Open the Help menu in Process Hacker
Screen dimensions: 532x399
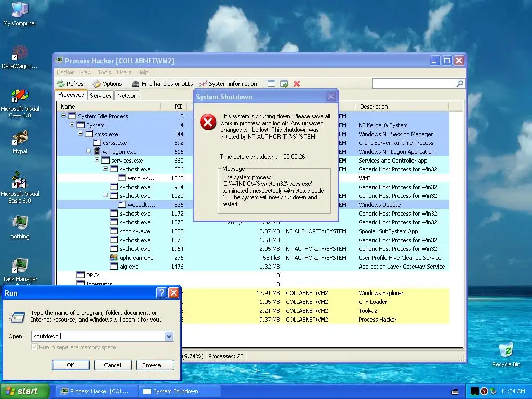[x=142, y=72]
